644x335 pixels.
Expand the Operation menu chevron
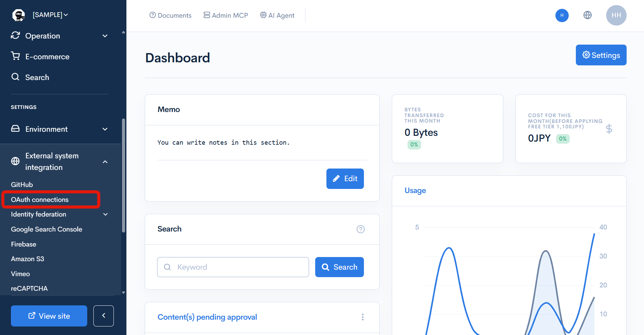click(105, 36)
